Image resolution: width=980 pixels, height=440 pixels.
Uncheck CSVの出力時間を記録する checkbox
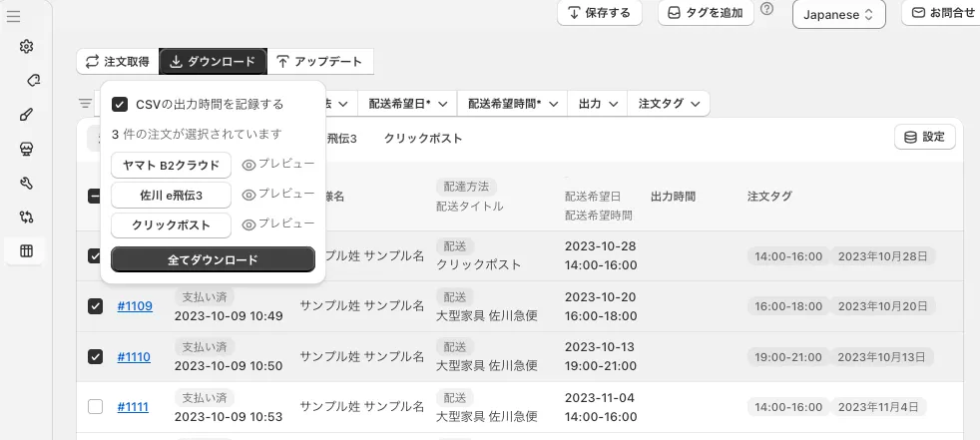[x=120, y=104]
